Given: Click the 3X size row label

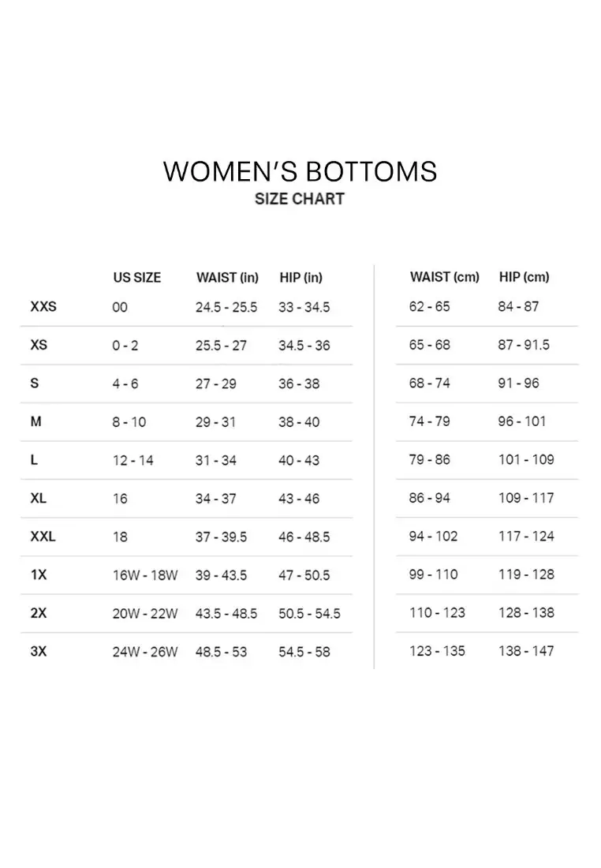Looking at the screenshot, I should [39, 652].
